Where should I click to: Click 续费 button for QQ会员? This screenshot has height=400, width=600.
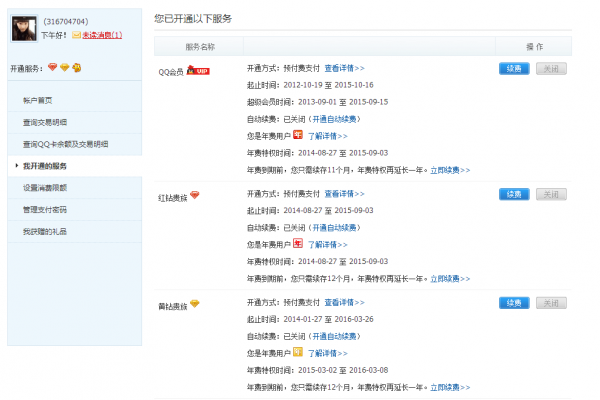(x=514, y=69)
